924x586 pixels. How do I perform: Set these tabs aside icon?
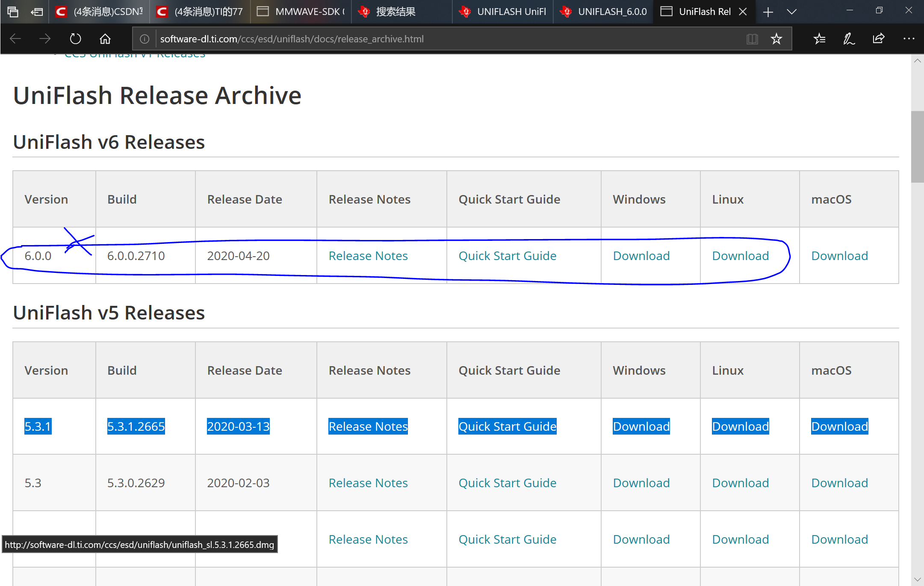(37, 12)
